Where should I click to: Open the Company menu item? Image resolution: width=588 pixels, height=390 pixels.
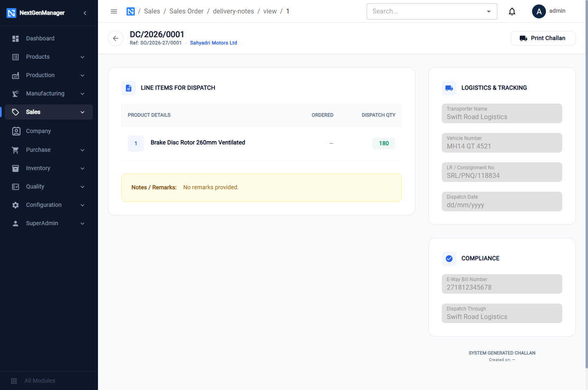point(49,131)
